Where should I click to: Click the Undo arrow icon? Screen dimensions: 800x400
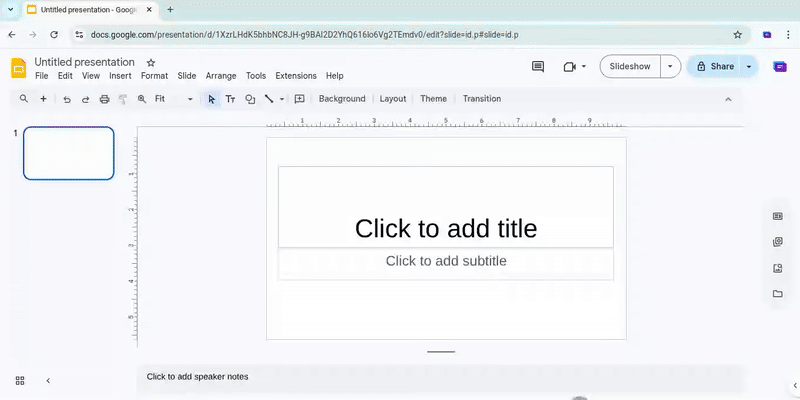(x=67, y=99)
